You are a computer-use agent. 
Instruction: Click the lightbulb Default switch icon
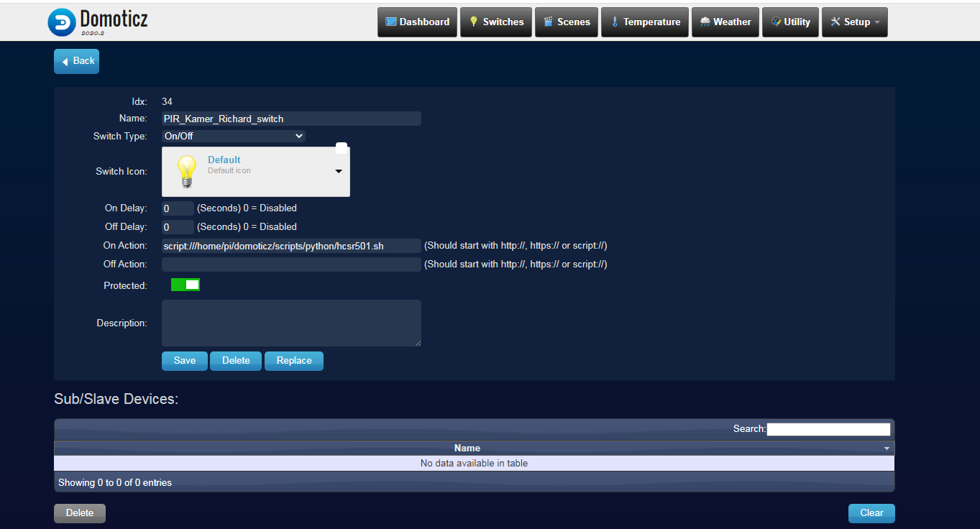click(x=186, y=172)
